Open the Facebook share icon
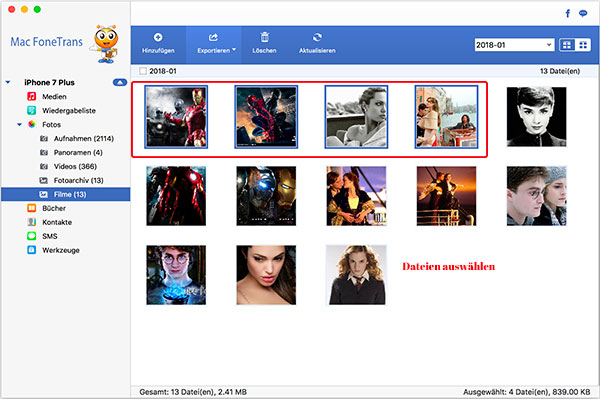 tap(568, 14)
